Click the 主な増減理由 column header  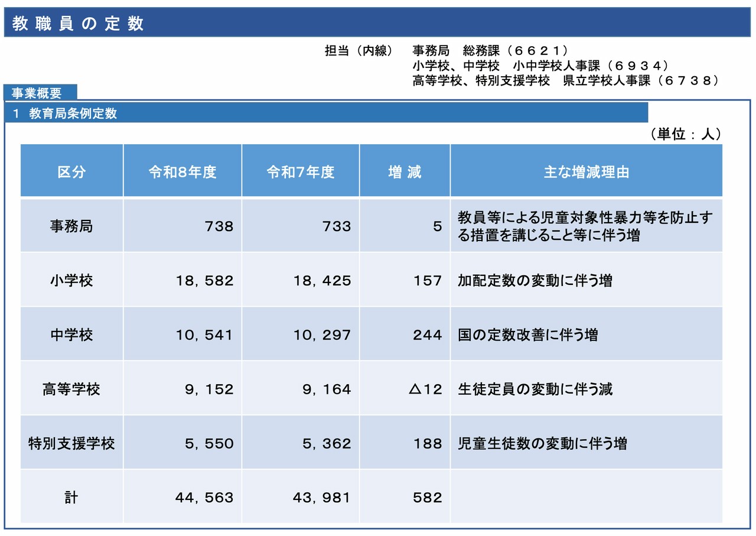click(x=586, y=171)
